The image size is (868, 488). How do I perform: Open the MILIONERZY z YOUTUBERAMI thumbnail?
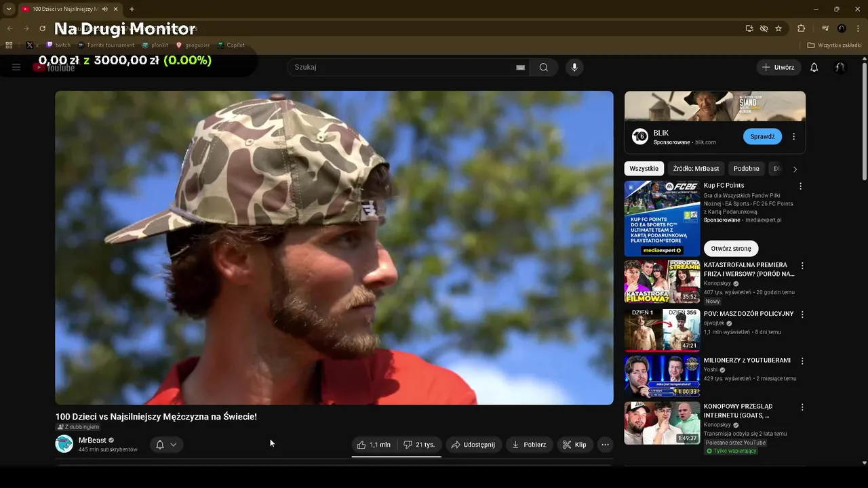(x=662, y=376)
